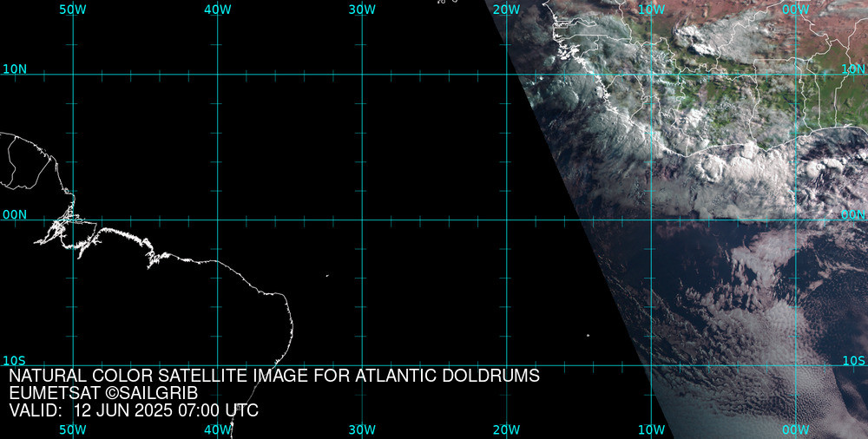Click the top 20W longitude label
This screenshot has width=868, height=439.
(507, 10)
